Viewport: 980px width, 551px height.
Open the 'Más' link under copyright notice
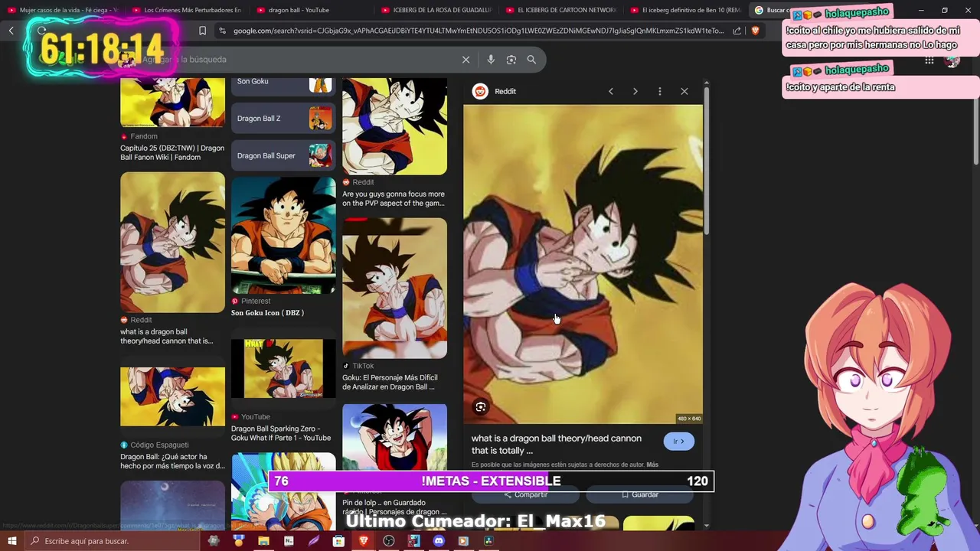(x=652, y=465)
